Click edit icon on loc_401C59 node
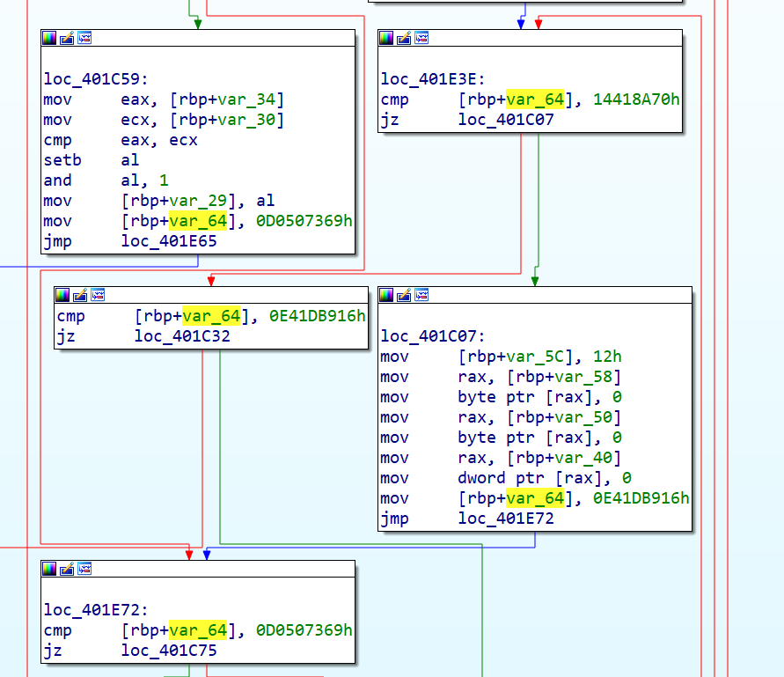The width and height of the screenshot is (784, 677). 67,38
